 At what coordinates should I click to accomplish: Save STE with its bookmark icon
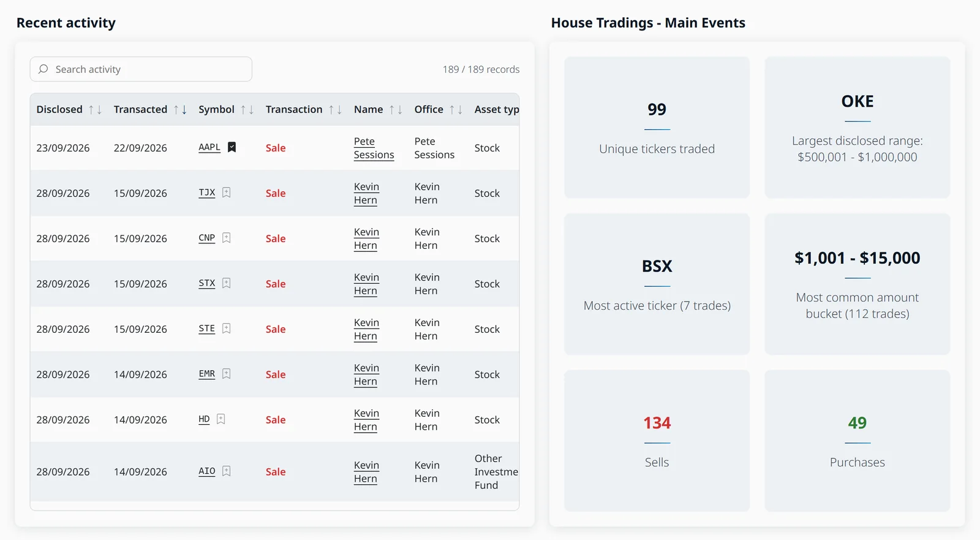[226, 329]
